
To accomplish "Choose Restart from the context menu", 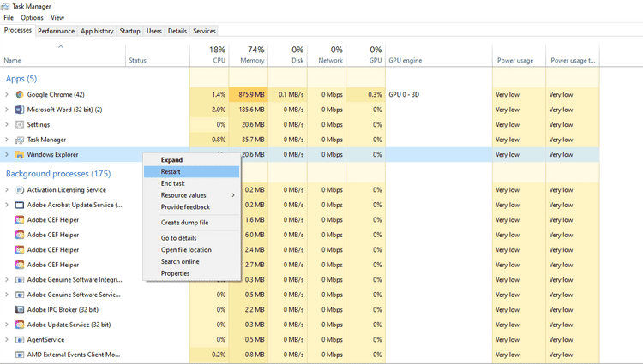I will tap(191, 172).
